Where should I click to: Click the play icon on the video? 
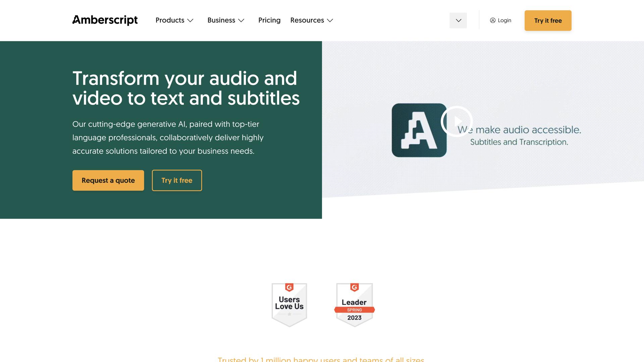(457, 121)
